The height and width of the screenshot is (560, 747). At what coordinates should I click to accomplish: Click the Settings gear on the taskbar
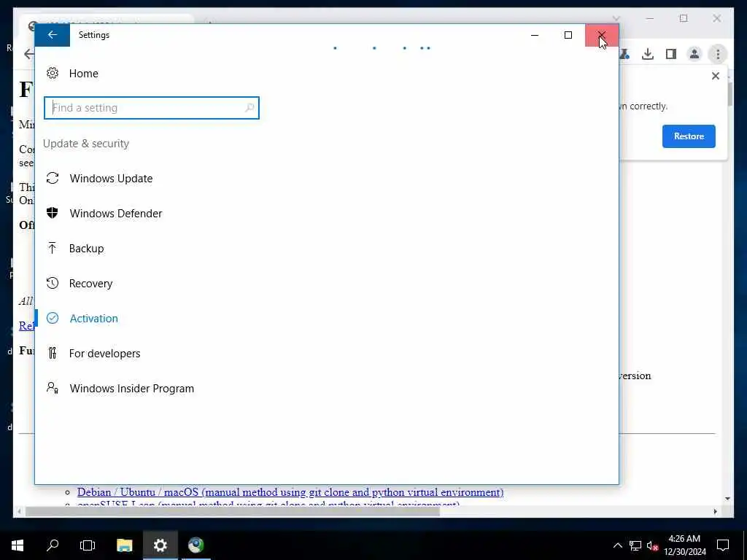160,545
